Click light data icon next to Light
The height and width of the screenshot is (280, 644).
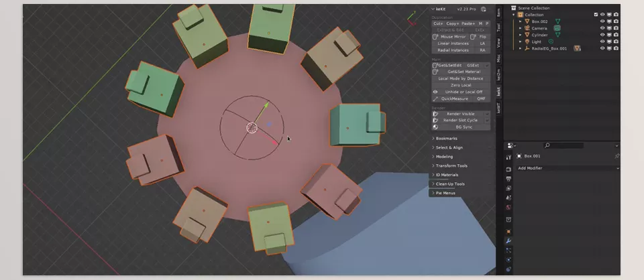click(551, 42)
